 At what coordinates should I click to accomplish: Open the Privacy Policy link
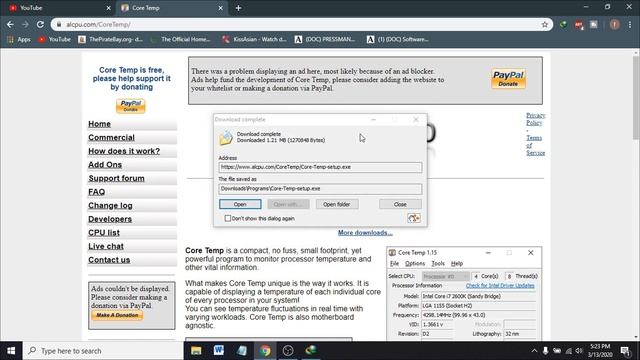(535, 119)
